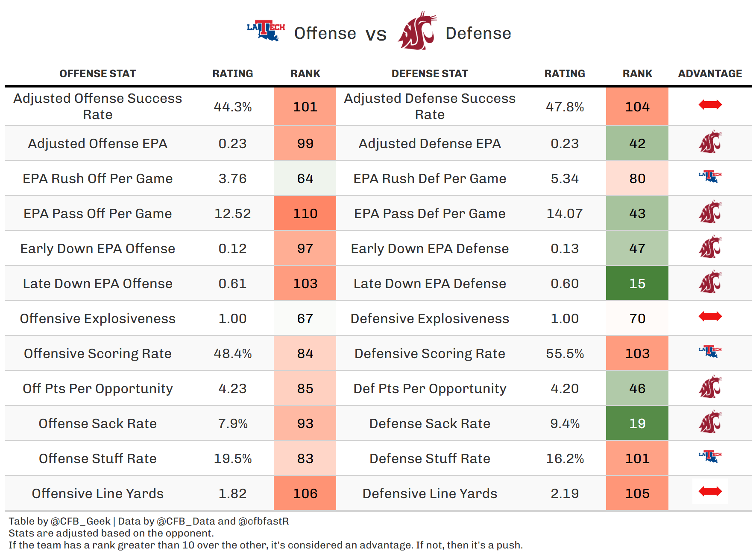This screenshot has height=560, width=756.
Task: Click the OFFENSE STAT column header
Action: click(97, 74)
